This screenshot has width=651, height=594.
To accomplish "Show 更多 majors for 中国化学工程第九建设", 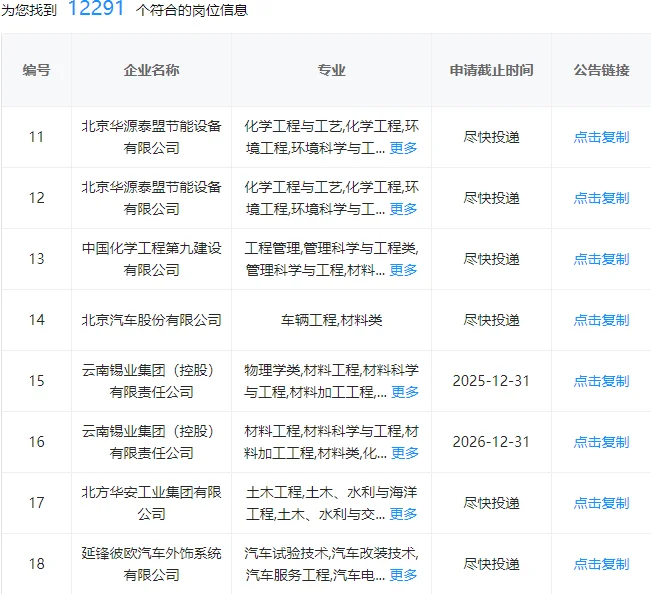I will click(403, 270).
